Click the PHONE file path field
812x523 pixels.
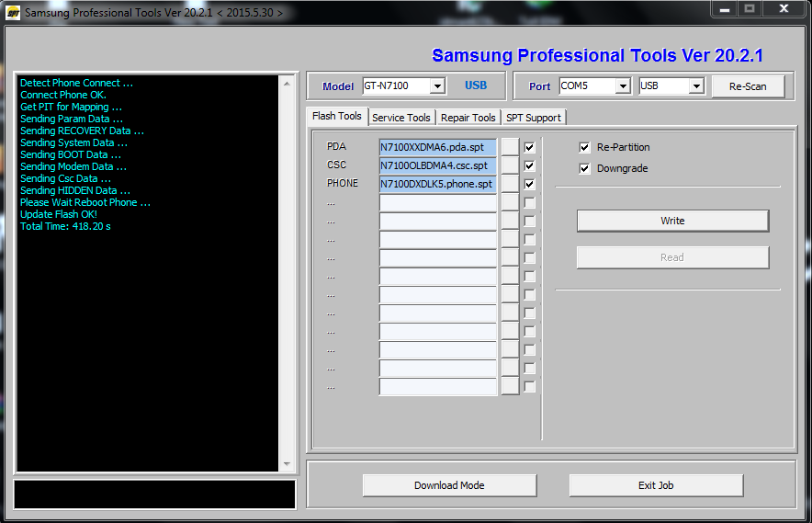(x=437, y=184)
